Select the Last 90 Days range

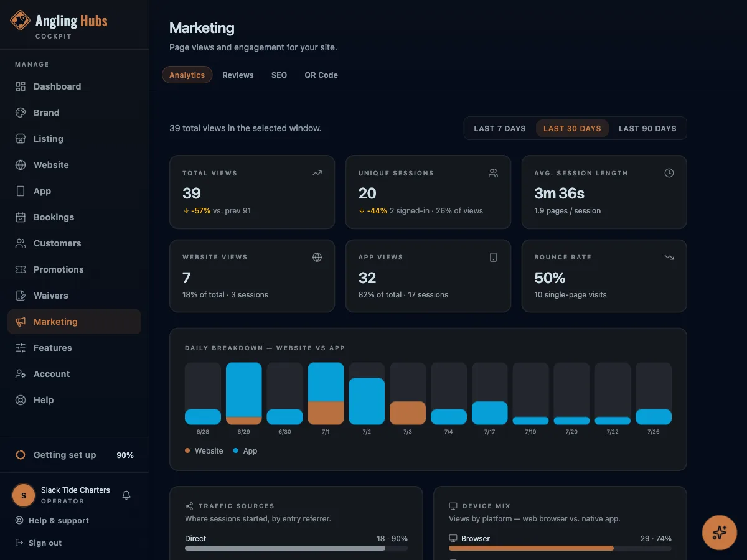pos(647,128)
